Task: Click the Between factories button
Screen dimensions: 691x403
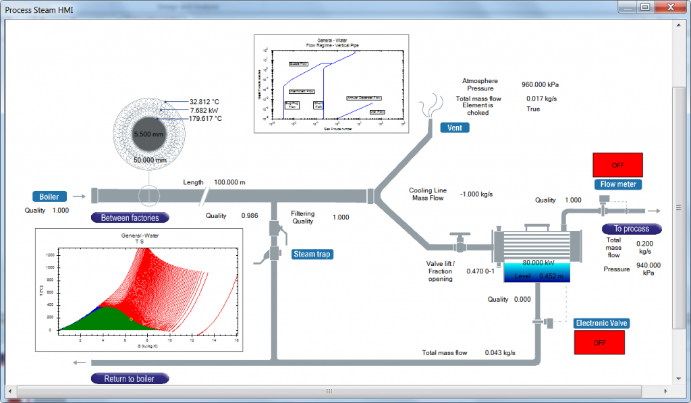Action: tap(130, 217)
